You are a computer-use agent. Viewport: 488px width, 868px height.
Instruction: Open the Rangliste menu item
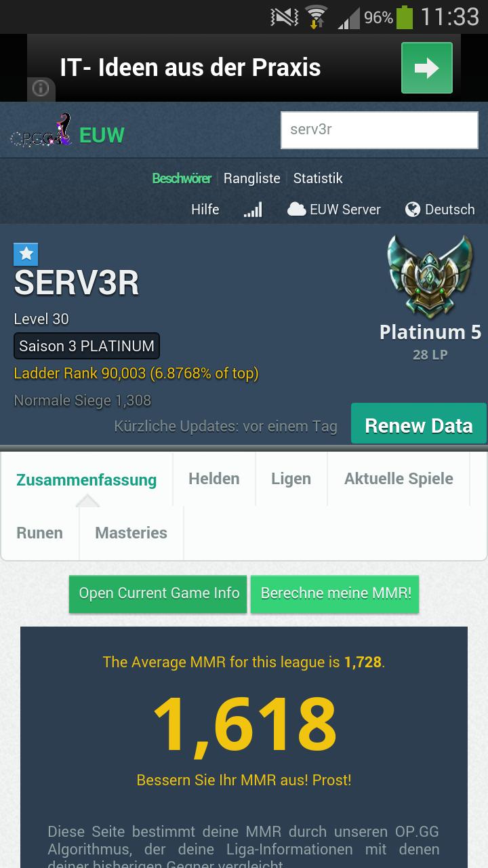click(x=252, y=178)
